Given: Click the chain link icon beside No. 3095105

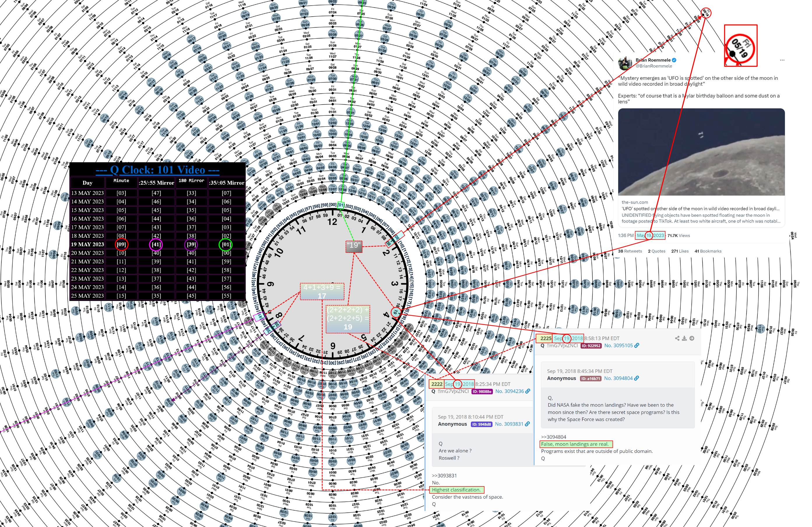Looking at the screenshot, I should pyautogui.click(x=637, y=346).
